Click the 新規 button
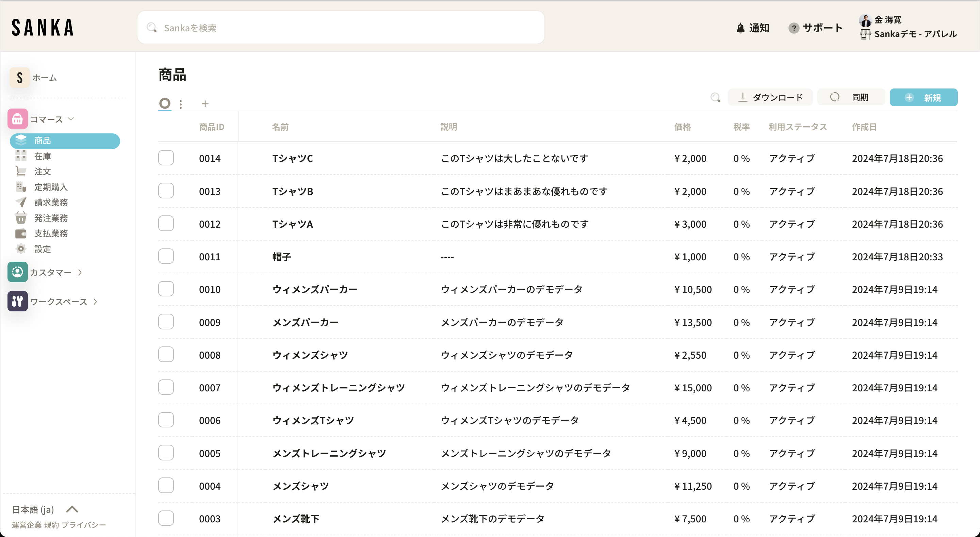Screen dimensions: 980x537 923,97
